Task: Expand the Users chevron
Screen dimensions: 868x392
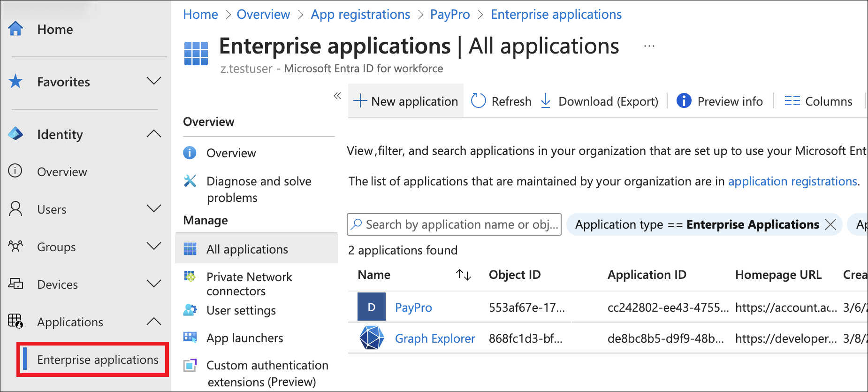Action: point(153,208)
